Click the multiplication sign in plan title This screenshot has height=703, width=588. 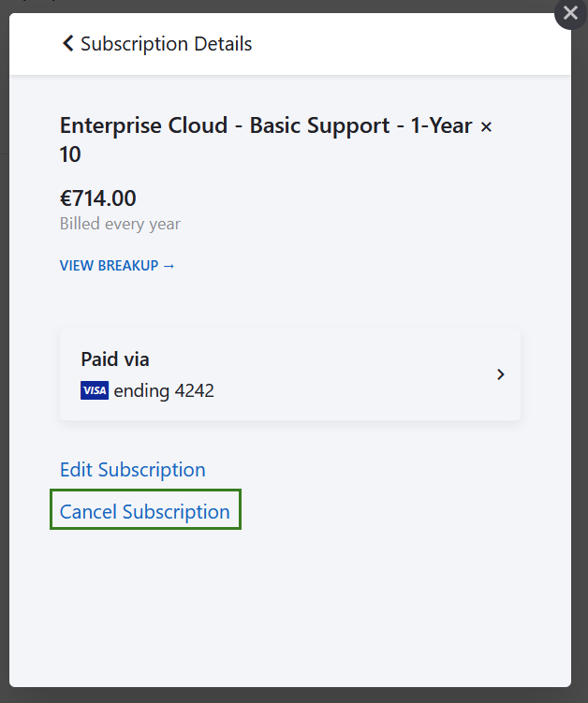coord(486,126)
